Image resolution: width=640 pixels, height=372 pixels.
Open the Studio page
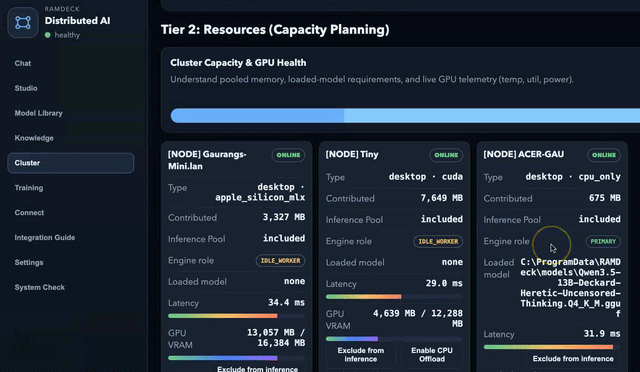[26, 88]
